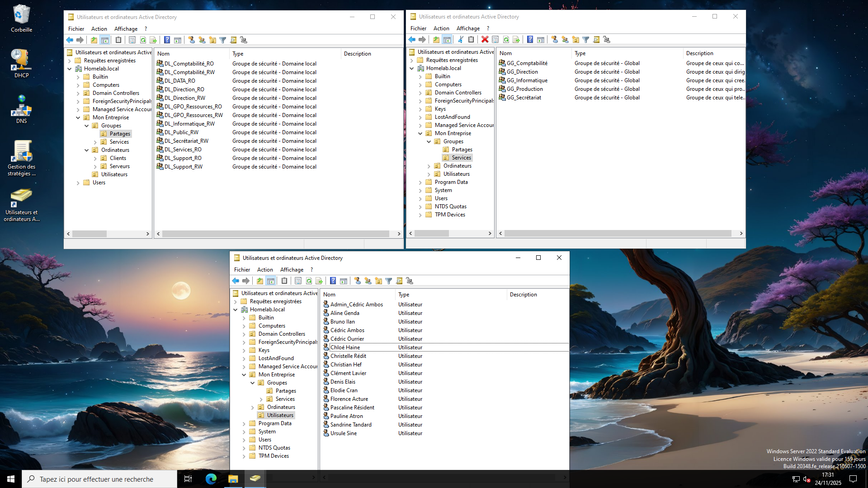
Task: Open the Fichier menu in the top-left window
Action: click(x=76, y=29)
